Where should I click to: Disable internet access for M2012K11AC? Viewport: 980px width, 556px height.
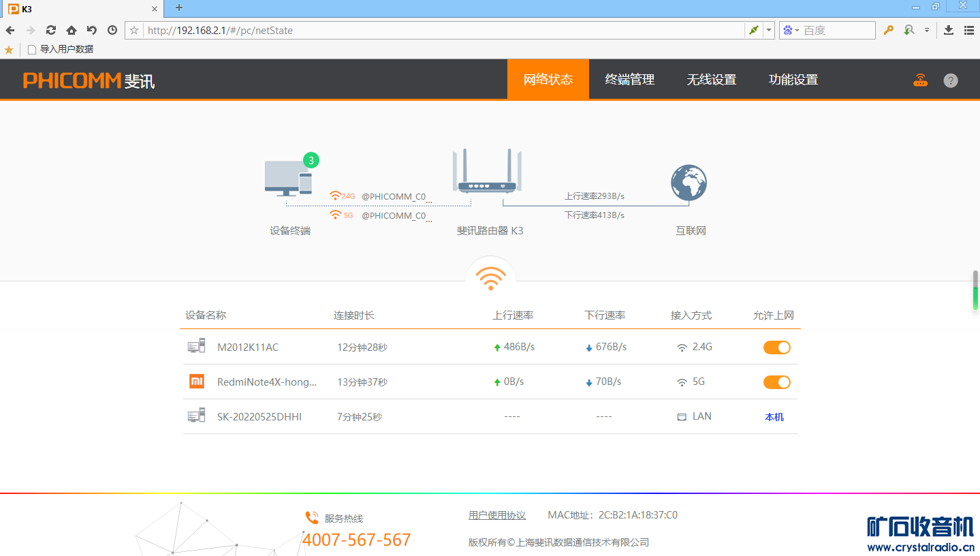click(x=776, y=347)
